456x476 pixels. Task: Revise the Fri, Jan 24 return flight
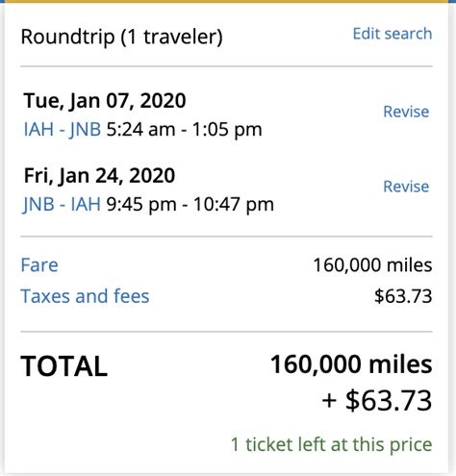coord(406,187)
